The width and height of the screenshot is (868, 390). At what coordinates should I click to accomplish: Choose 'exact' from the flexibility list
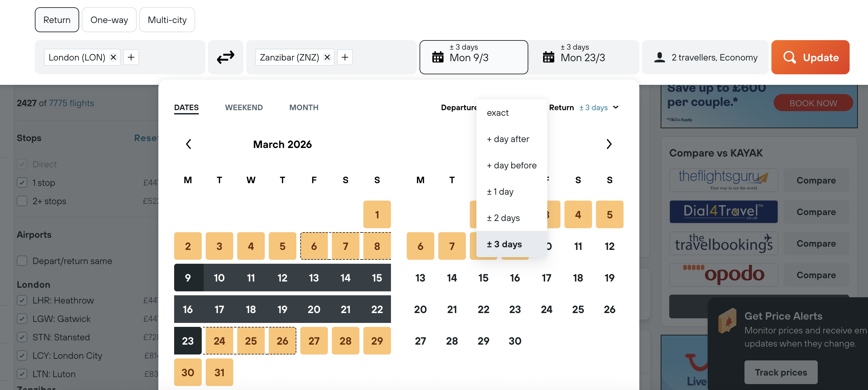497,113
